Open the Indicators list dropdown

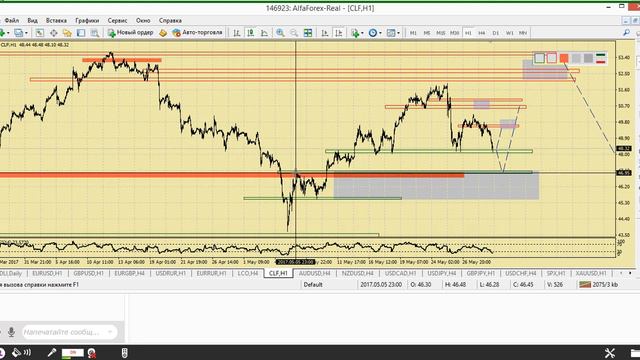click(x=357, y=33)
